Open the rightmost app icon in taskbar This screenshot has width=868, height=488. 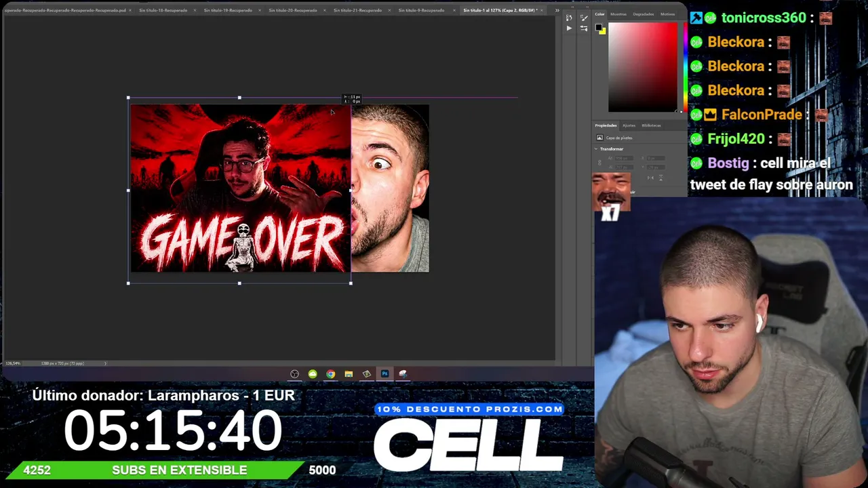[x=403, y=373]
